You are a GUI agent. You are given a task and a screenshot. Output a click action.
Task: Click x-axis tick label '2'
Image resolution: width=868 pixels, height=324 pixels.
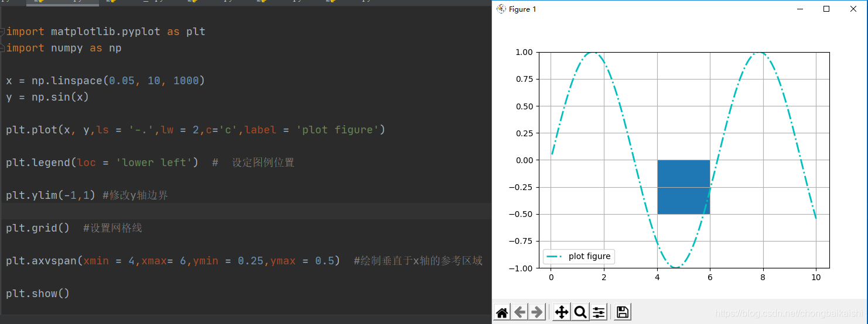point(604,277)
